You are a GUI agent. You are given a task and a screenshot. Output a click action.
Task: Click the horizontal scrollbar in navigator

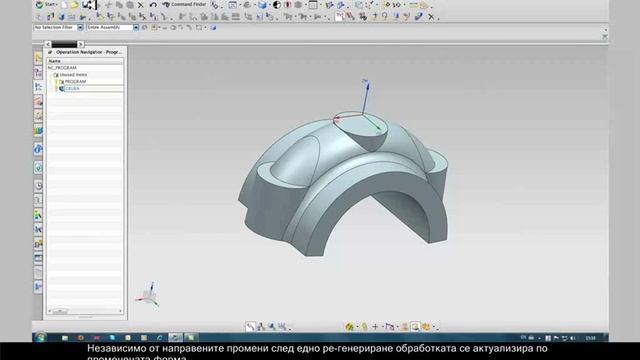pyautogui.click(x=85, y=311)
